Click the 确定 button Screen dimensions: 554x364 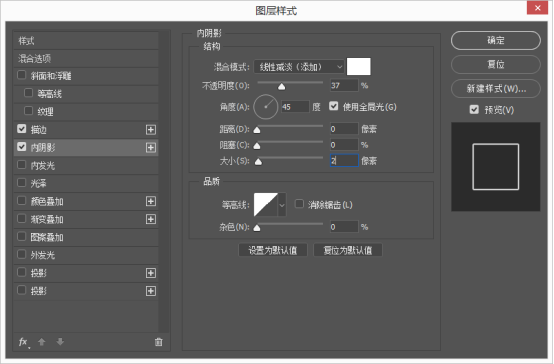(496, 40)
